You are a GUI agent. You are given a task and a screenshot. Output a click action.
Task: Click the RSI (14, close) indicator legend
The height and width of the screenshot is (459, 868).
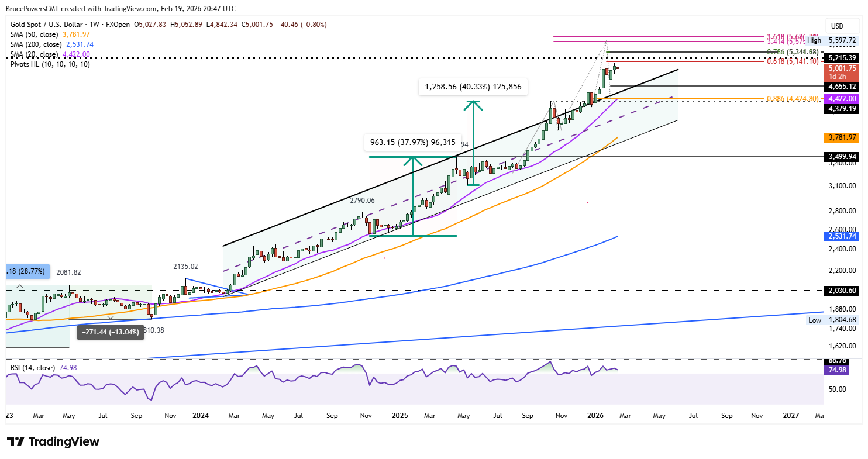click(32, 368)
